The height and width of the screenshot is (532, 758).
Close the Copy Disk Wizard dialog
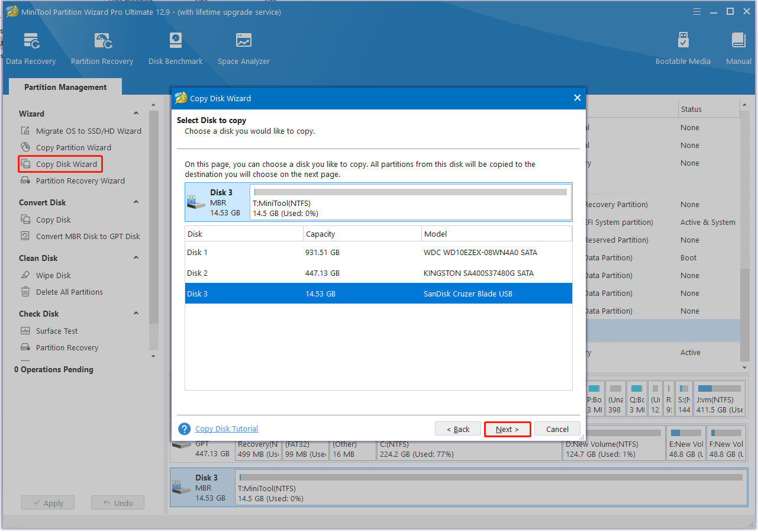[x=578, y=98]
